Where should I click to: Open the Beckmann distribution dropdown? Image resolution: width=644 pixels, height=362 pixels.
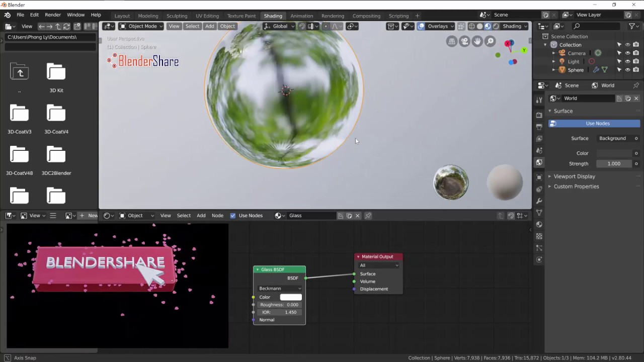tap(280, 289)
